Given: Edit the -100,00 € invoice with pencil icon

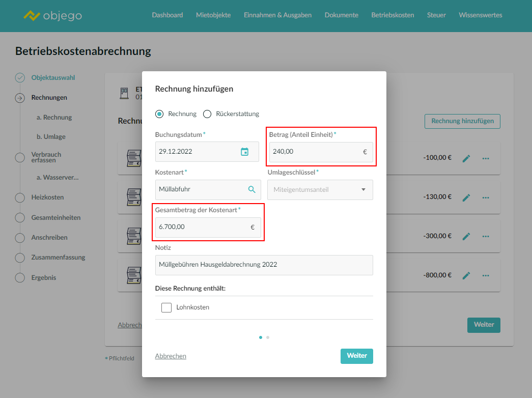Looking at the screenshot, I should [466, 158].
